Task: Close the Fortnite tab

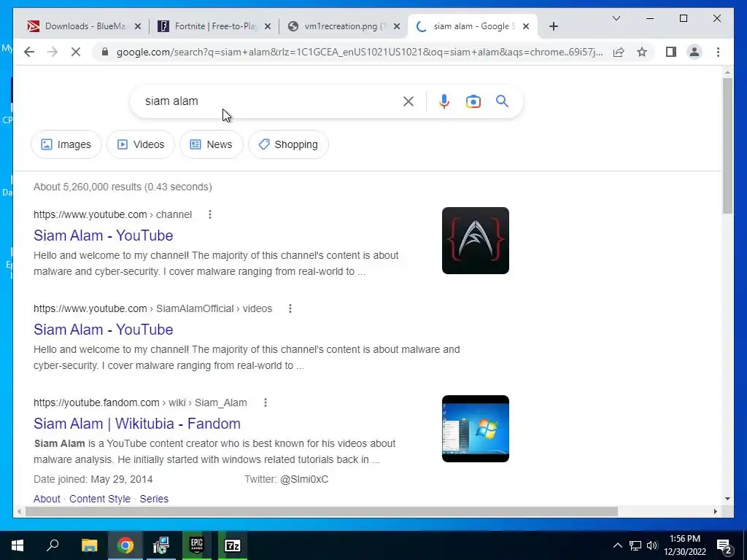Action: [268, 26]
